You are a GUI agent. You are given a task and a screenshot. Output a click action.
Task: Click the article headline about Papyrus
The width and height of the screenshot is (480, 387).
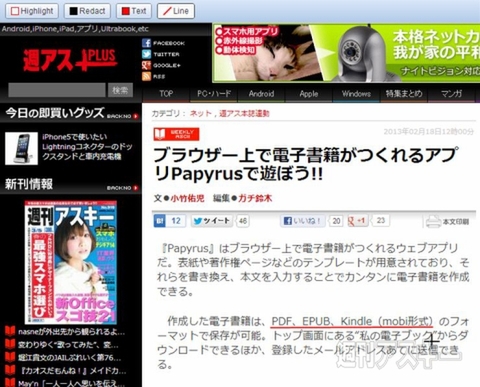click(306, 164)
